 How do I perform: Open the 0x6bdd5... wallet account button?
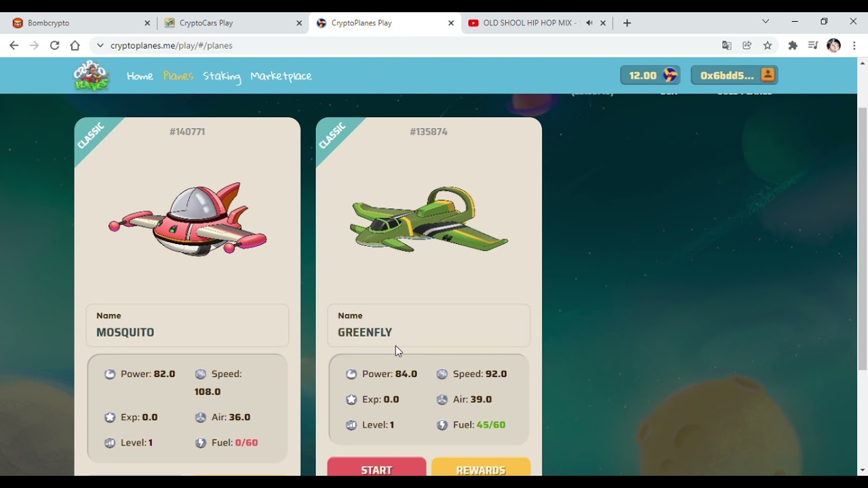(734, 75)
